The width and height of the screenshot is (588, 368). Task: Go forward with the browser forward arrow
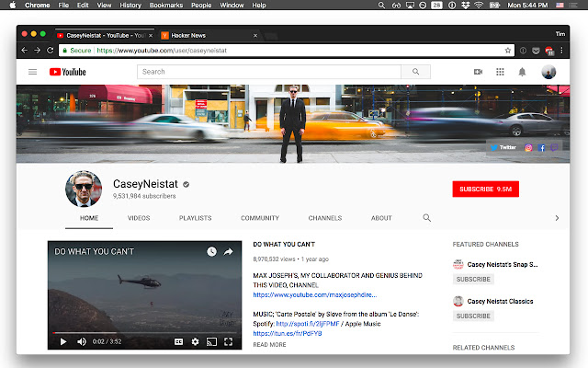37,51
